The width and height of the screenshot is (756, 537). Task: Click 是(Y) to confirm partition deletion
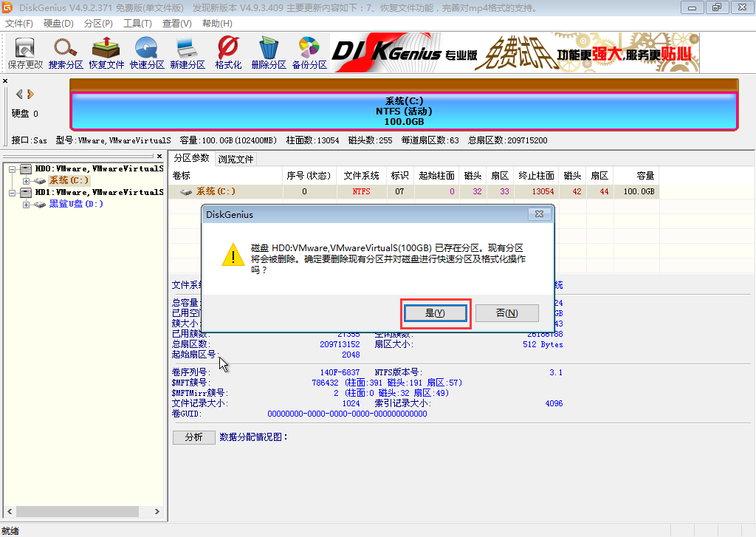click(x=436, y=313)
